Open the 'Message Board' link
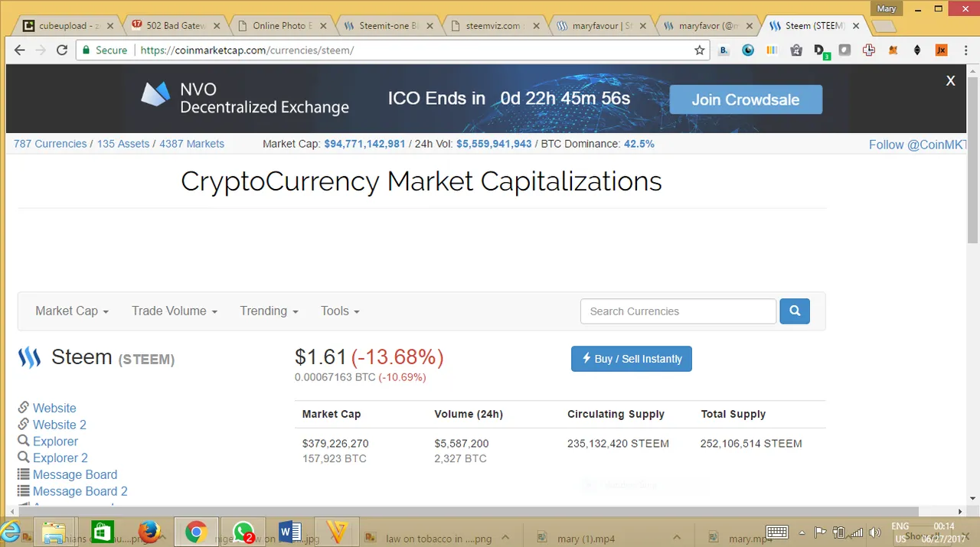This screenshot has height=547, width=980. point(75,474)
